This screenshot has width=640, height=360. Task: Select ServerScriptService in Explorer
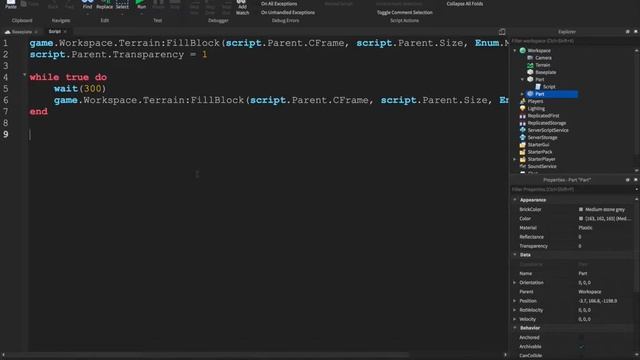[548, 130]
